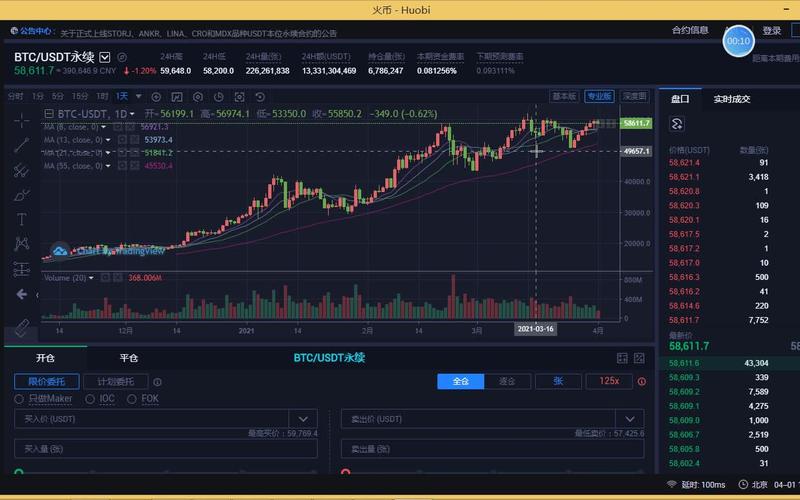The width and height of the screenshot is (800, 500).
Task: Select the pitchfork channel tool
Action: [21, 170]
